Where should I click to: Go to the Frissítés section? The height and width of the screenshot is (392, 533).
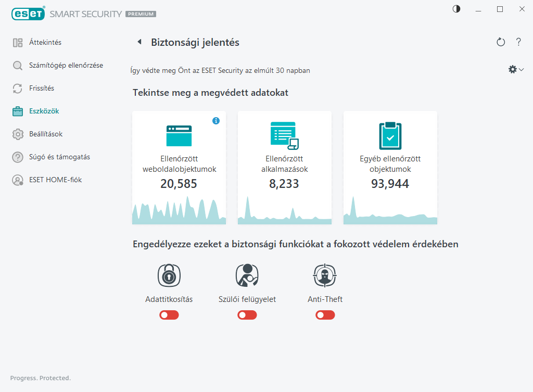pyautogui.click(x=41, y=88)
